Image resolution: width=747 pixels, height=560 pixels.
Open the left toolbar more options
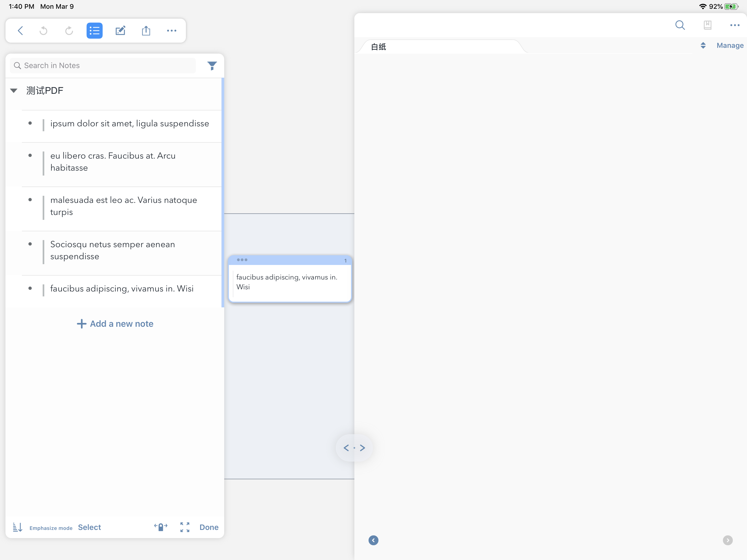[x=171, y=31]
